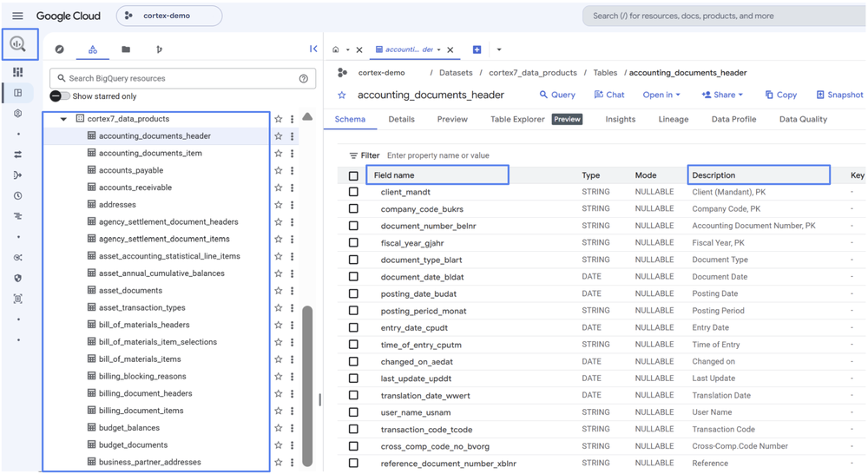
Task: Open the accounts_receivable table
Action: pyautogui.click(x=135, y=188)
